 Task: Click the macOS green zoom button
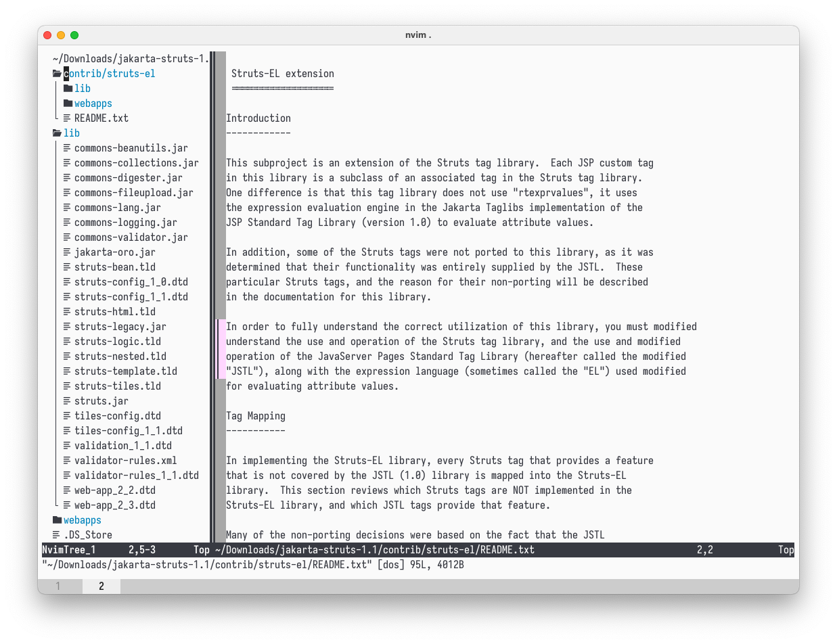pyautogui.click(x=74, y=35)
